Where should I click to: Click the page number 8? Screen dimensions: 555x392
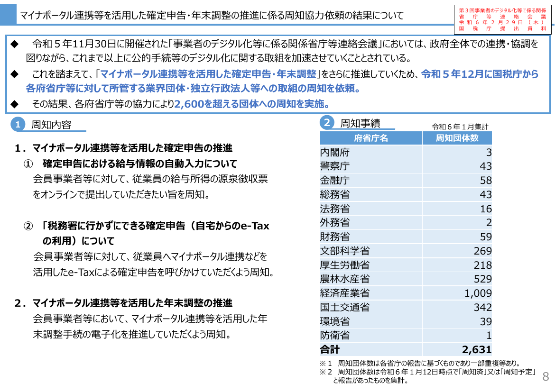tap(546, 376)
